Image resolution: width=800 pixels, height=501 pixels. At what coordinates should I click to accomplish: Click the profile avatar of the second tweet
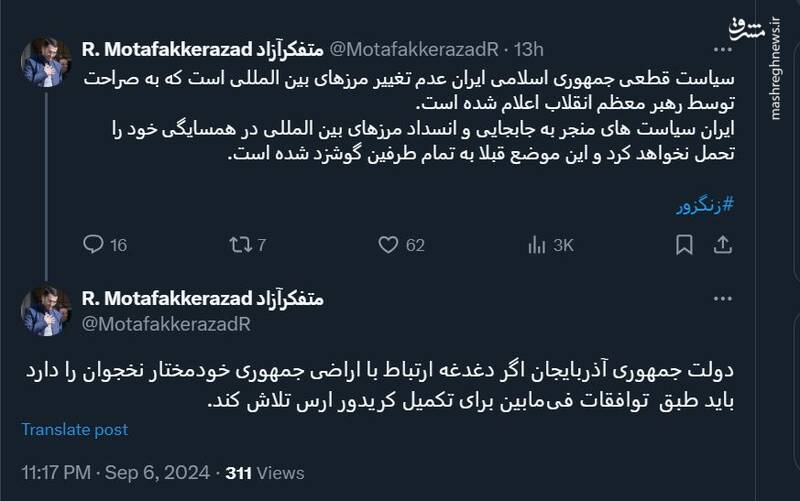point(45,310)
